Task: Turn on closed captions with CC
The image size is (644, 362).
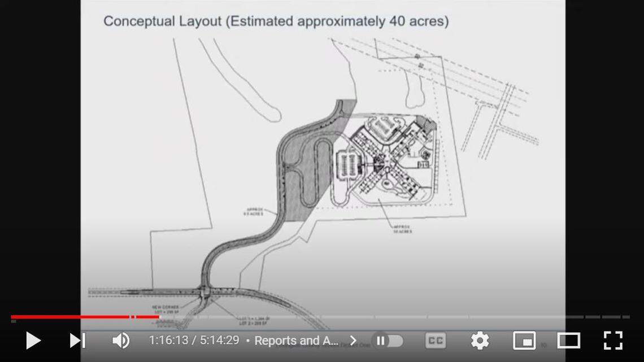Action: tap(435, 341)
